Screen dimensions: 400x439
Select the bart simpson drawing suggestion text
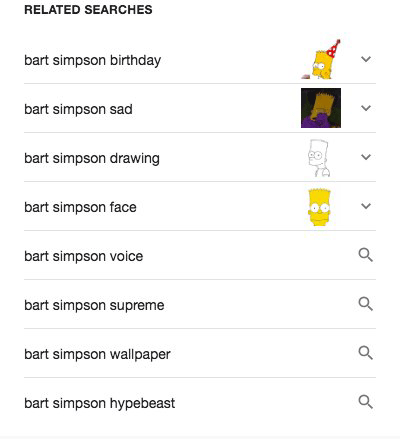coord(92,158)
